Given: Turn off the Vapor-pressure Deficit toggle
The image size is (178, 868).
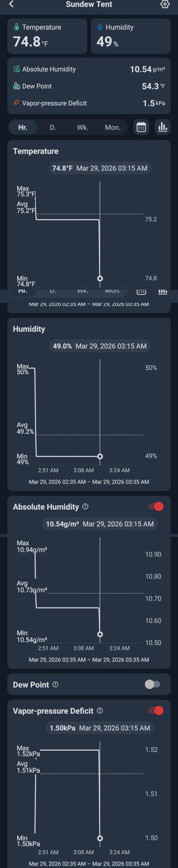Looking at the screenshot, I should point(156,711).
